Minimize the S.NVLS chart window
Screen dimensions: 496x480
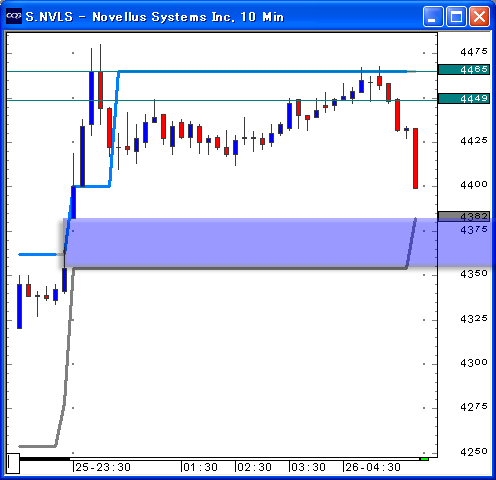click(x=433, y=16)
